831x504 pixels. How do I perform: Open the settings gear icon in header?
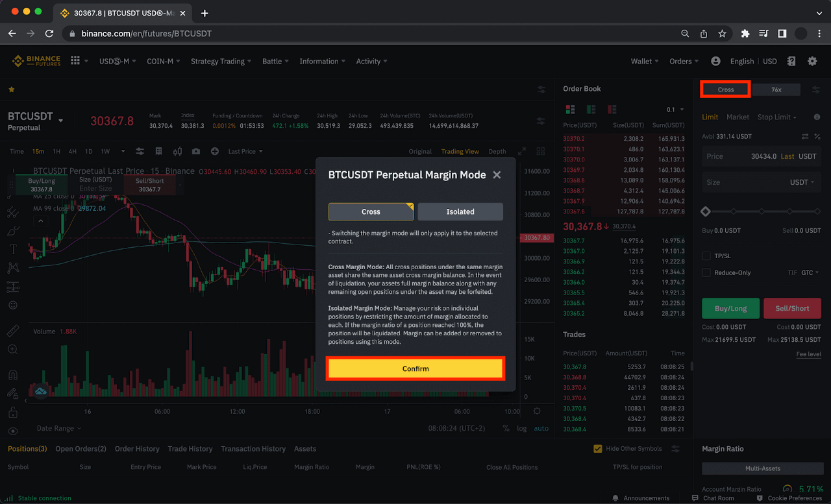812,61
